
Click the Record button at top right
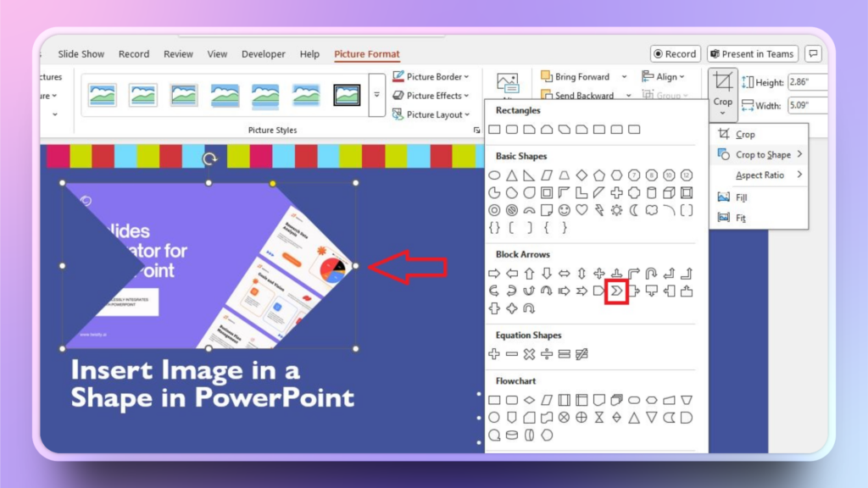[676, 54]
